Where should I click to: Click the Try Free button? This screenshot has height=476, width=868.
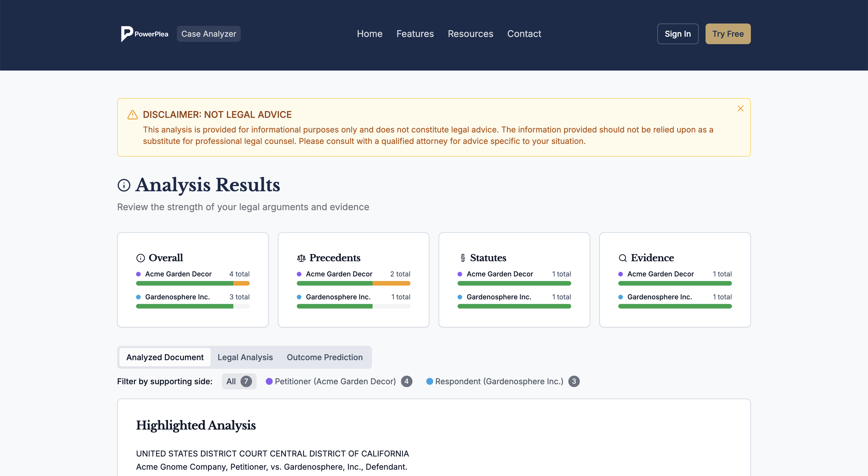727,34
